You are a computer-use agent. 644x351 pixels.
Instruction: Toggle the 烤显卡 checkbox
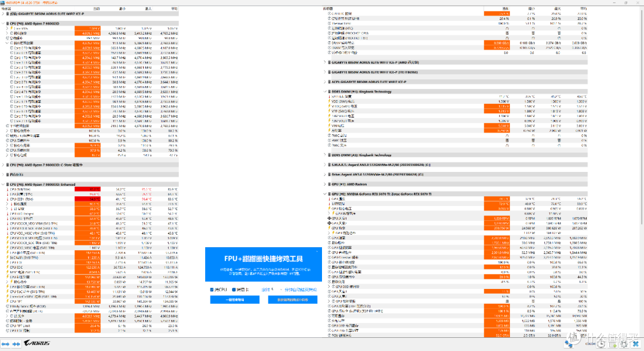point(234,290)
